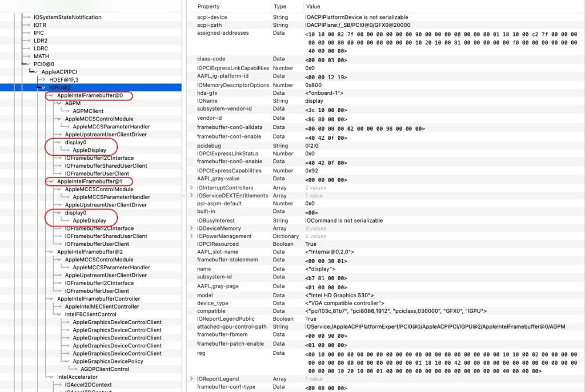Select the hda-gfx property row
585x392 pixels.
click(x=386, y=93)
